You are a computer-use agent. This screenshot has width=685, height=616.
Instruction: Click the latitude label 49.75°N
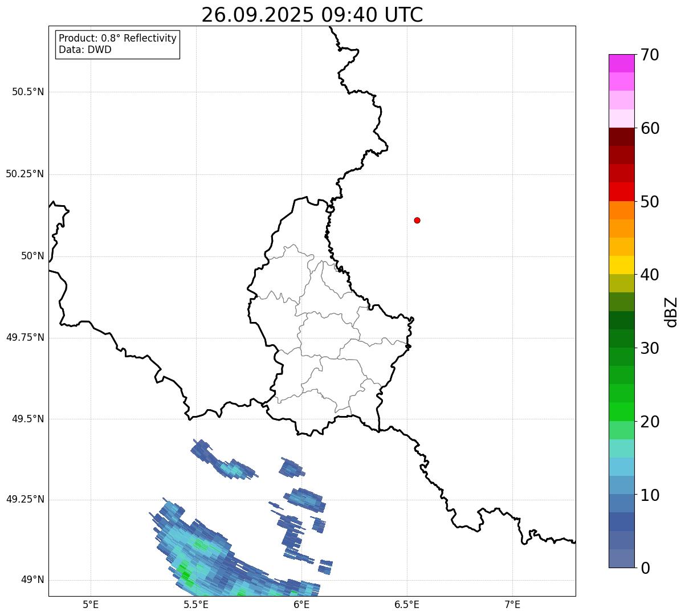point(25,337)
